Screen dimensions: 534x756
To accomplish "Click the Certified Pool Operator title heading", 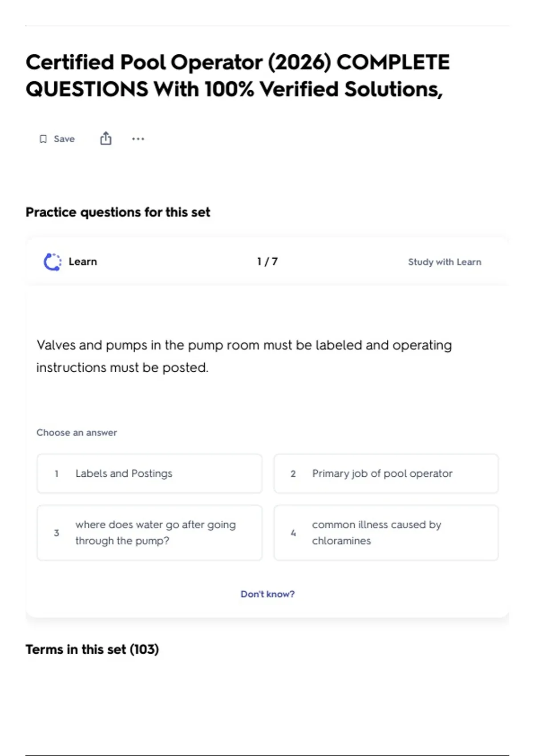I will (x=238, y=76).
